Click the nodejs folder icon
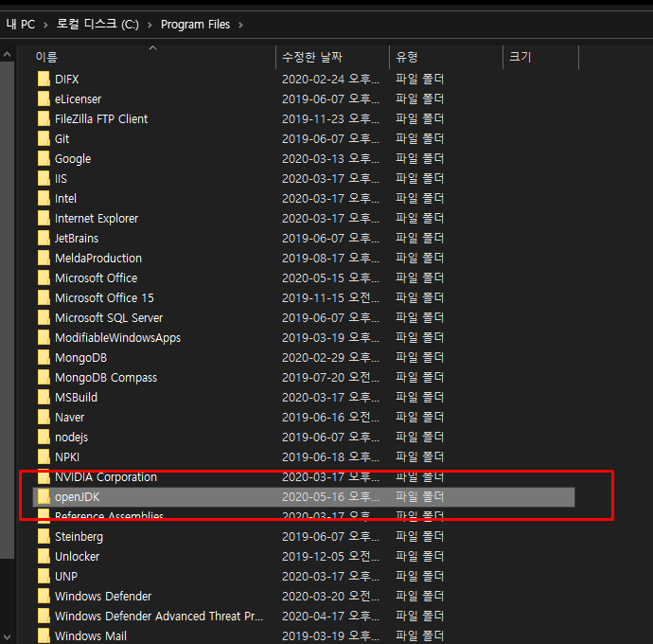The width and height of the screenshot is (653, 644). tap(44, 437)
